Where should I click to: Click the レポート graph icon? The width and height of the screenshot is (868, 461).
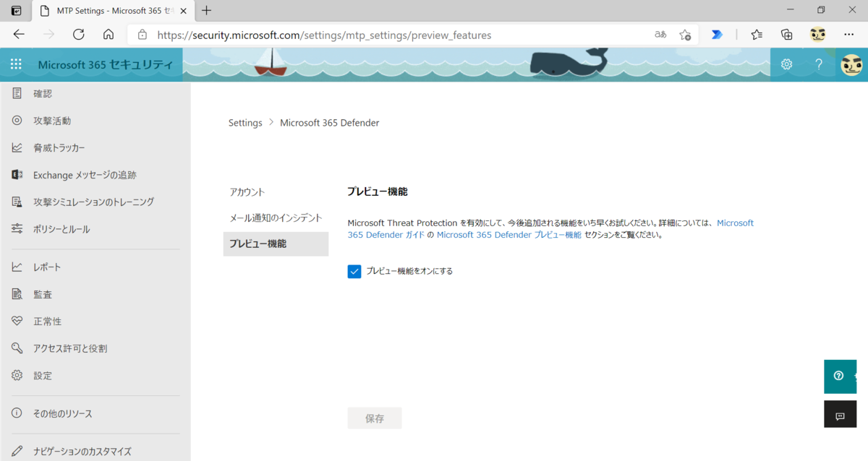pyautogui.click(x=17, y=267)
